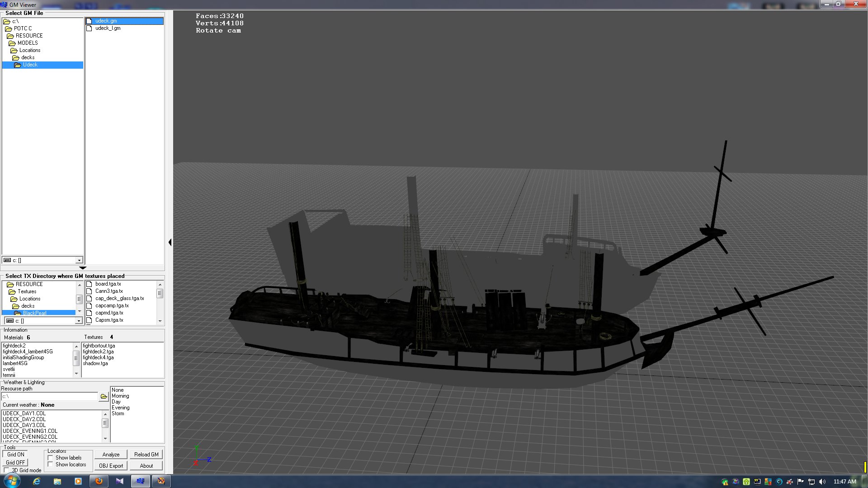Enable the Show locators checkbox
The image size is (868, 488).
(51, 465)
